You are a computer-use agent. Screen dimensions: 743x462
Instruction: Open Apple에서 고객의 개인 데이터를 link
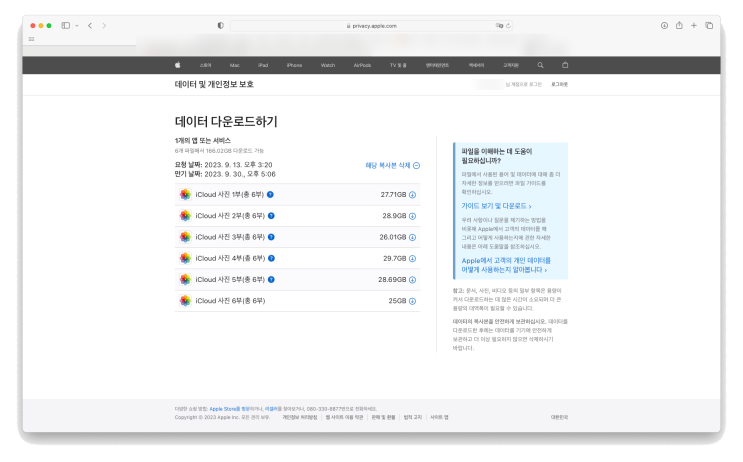click(x=506, y=265)
